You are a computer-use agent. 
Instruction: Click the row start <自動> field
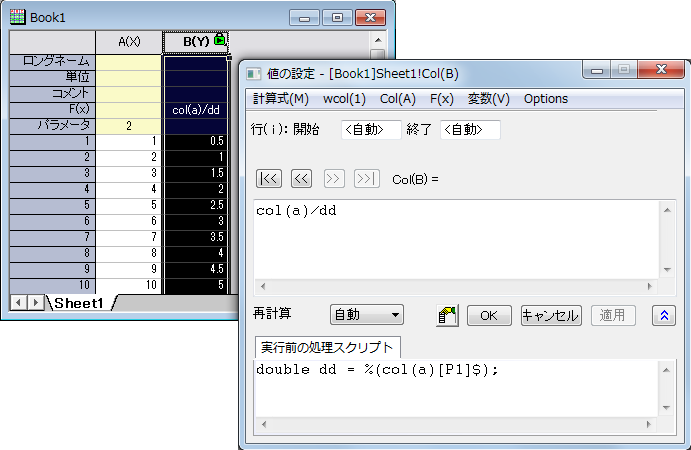371,130
